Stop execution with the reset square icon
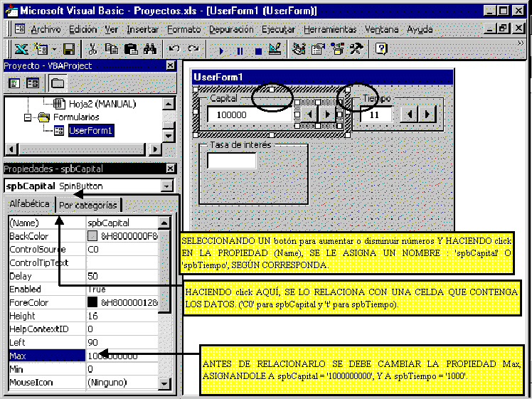This screenshot has width=532, height=399. [x=258, y=51]
